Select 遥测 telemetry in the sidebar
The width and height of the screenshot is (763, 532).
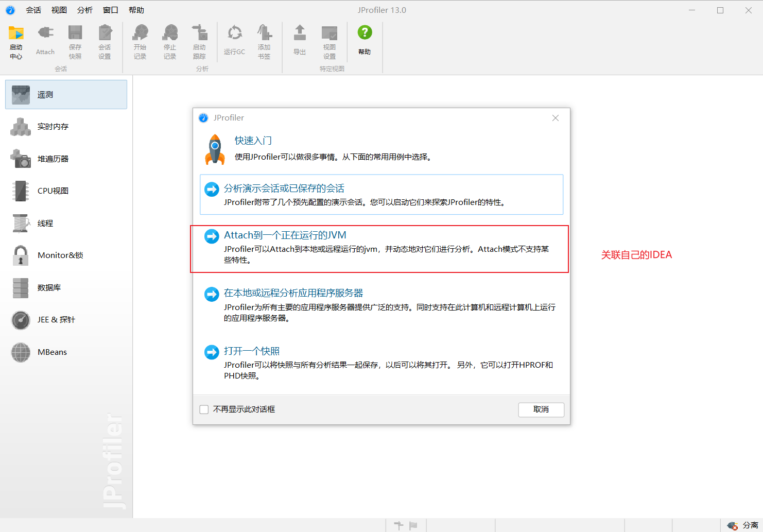66,94
